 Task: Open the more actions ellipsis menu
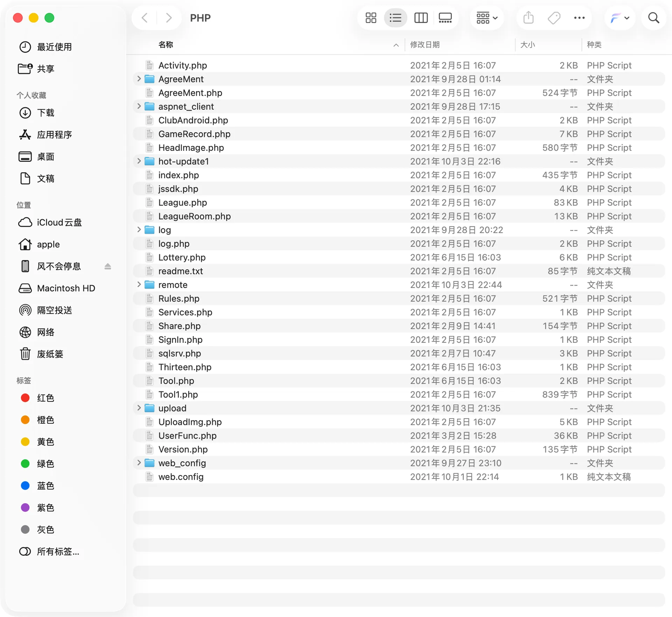[579, 18]
